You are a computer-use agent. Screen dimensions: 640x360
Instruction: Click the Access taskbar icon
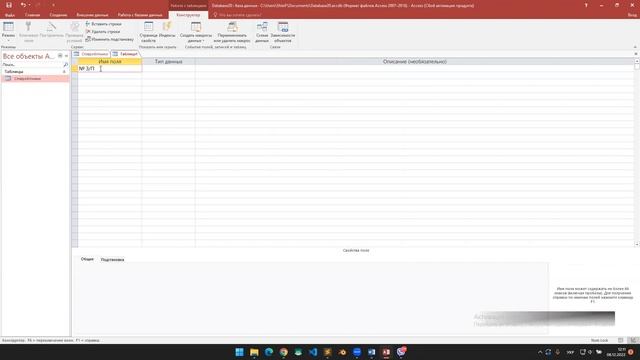click(x=386, y=352)
